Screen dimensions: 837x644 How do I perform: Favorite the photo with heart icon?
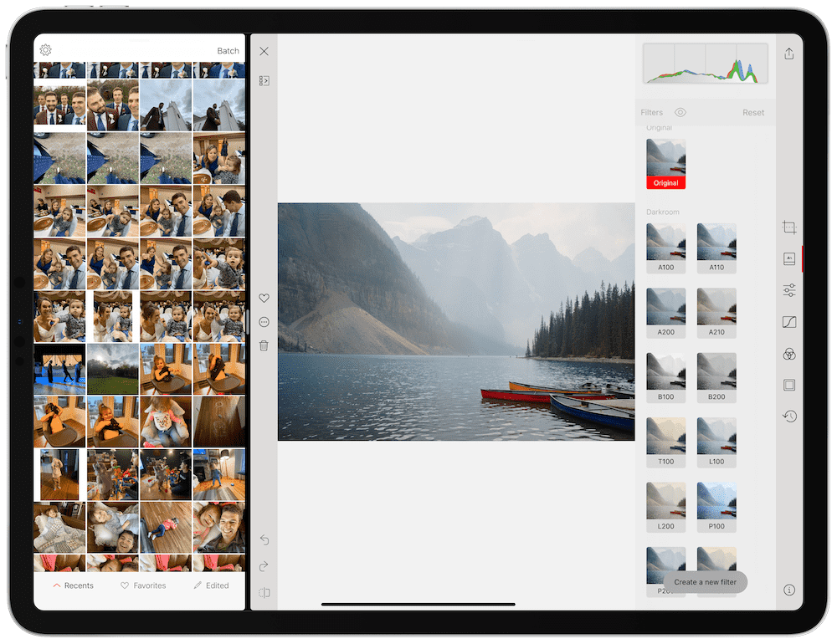[264, 298]
